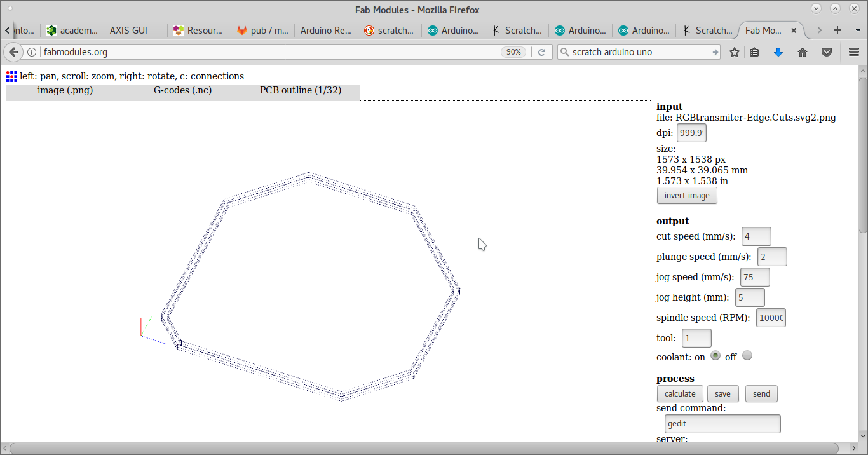
Task: Open the bookmarks list icon
Action: pyautogui.click(x=754, y=52)
